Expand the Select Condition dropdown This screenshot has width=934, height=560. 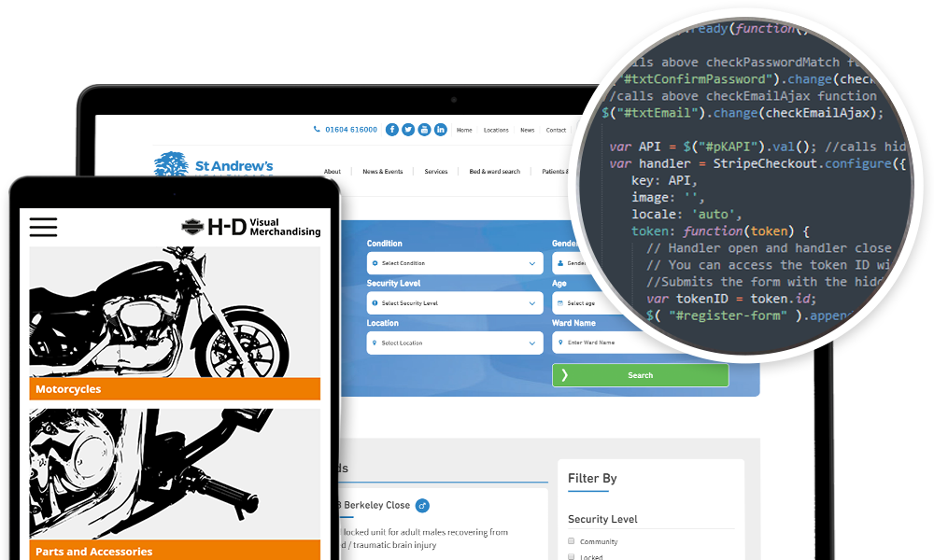pos(454,263)
